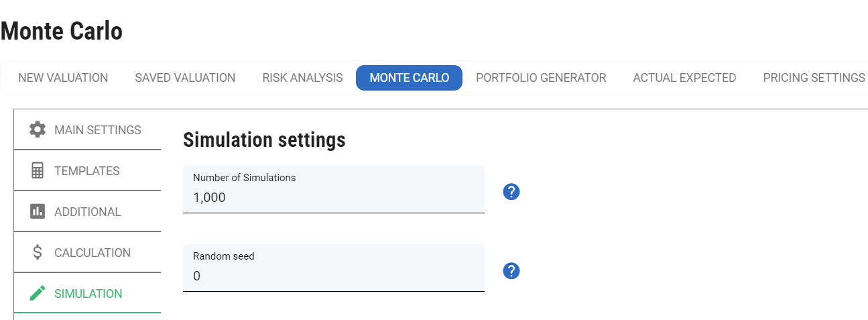This screenshot has height=320, width=868.
Task: Switch to the Actual Expected tab
Action: pyautogui.click(x=684, y=78)
